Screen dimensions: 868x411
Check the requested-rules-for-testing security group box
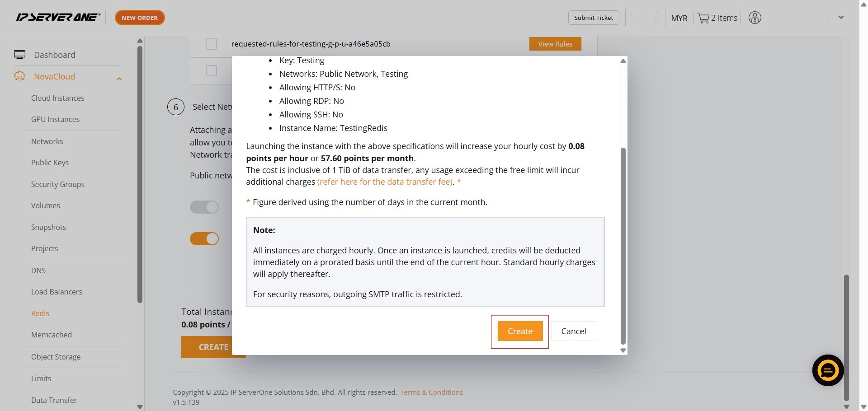pos(211,44)
